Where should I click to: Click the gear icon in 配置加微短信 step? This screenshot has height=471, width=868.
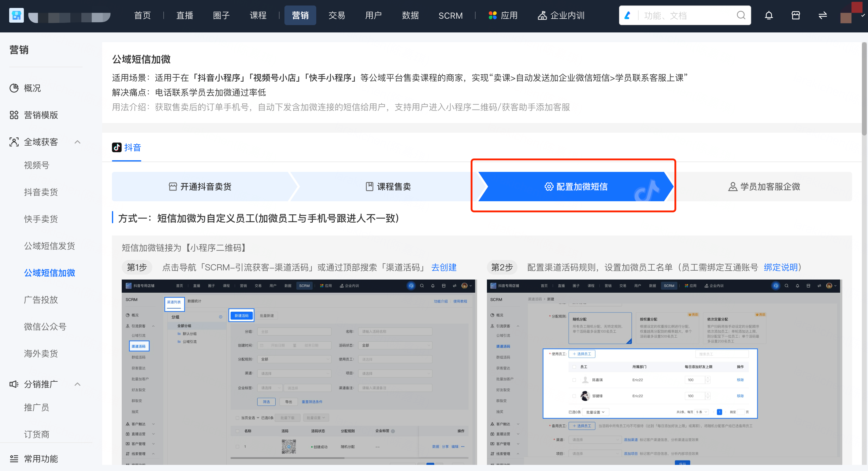click(x=549, y=187)
